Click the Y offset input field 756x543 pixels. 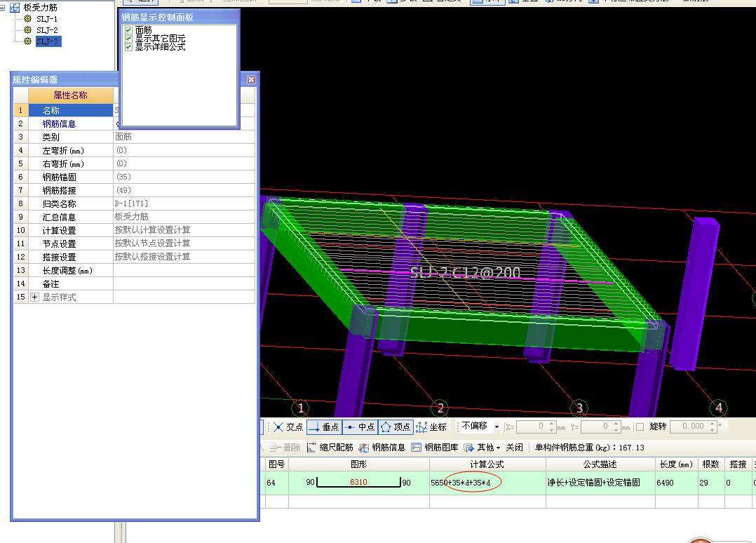point(596,427)
